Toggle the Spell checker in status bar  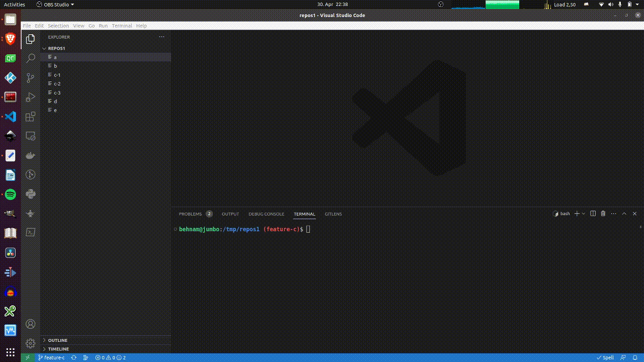(x=605, y=357)
